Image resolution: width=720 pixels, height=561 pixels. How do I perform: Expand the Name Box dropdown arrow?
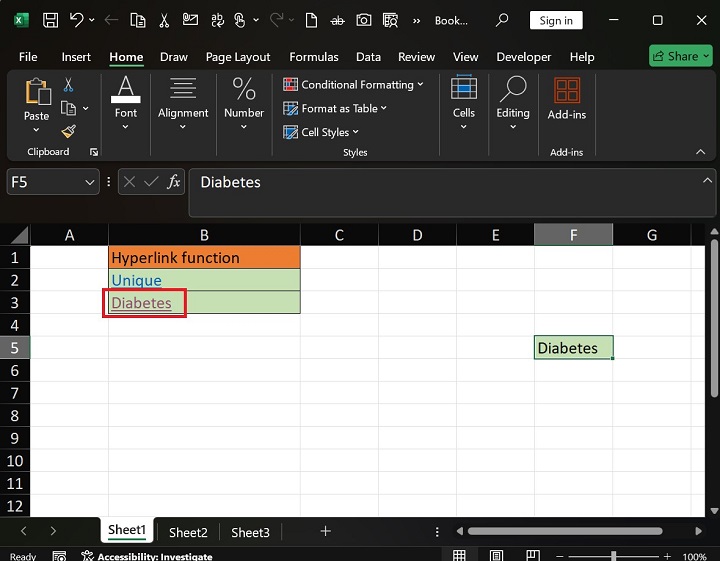90,182
